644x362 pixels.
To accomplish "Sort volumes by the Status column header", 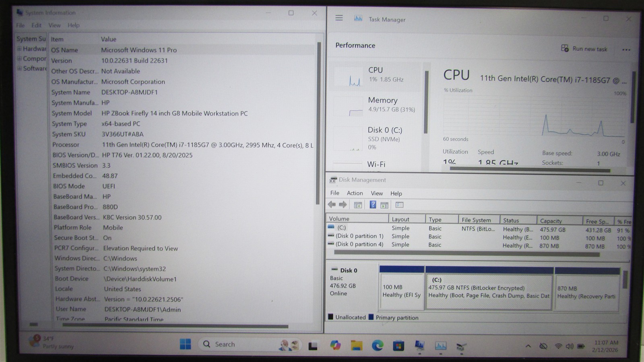I will [x=518, y=220].
